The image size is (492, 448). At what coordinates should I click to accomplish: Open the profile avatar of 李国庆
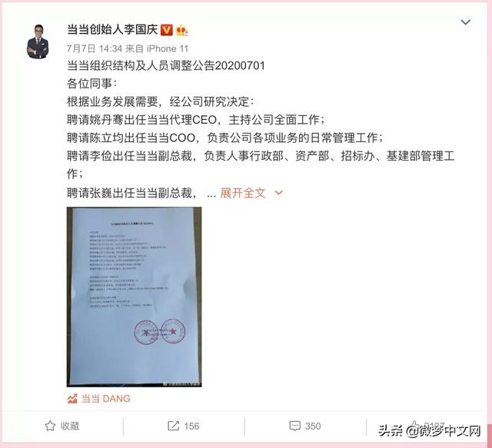(x=38, y=41)
